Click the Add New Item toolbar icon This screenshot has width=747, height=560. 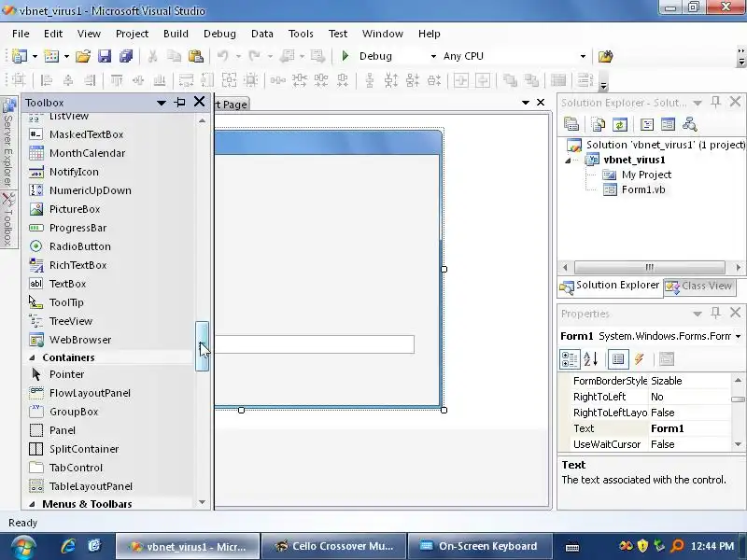(51, 56)
